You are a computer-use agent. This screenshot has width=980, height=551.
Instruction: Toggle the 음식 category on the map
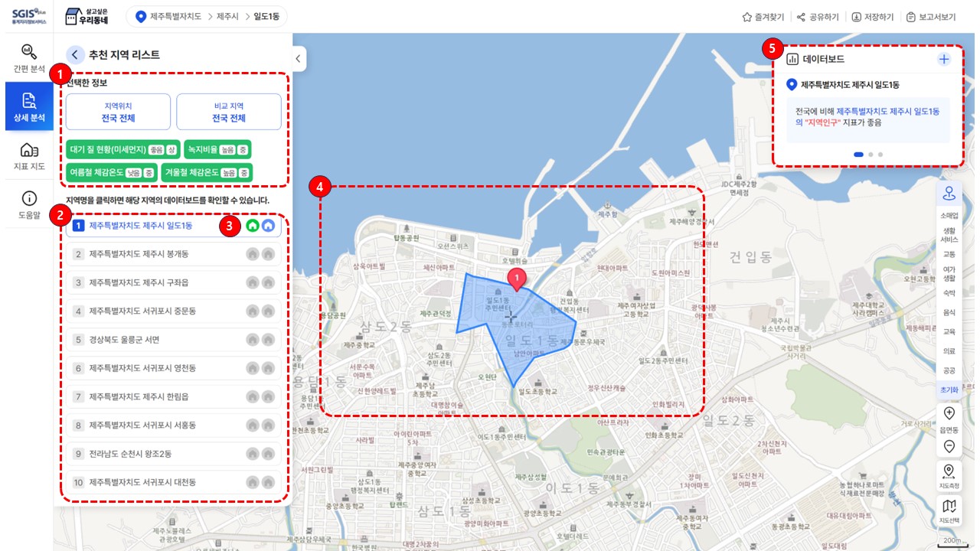pyautogui.click(x=949, y=312)
